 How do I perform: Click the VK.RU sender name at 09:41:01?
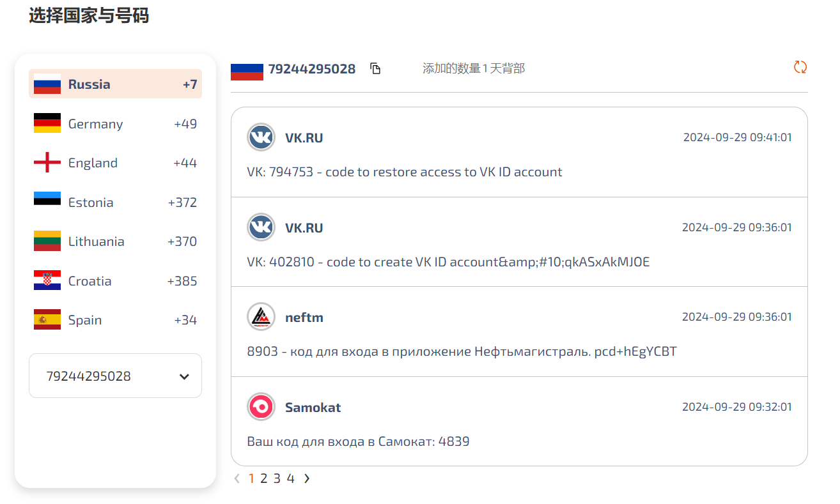(x=304, y=137)
